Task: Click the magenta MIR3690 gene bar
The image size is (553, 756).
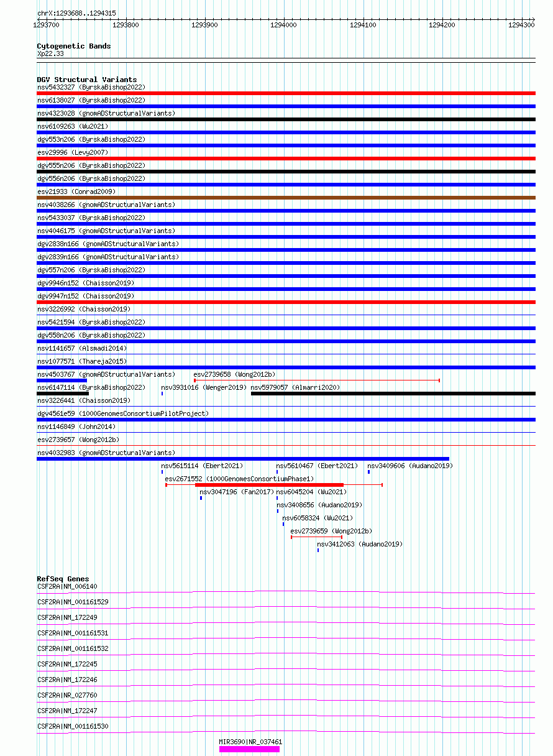Action: point(249,749)
